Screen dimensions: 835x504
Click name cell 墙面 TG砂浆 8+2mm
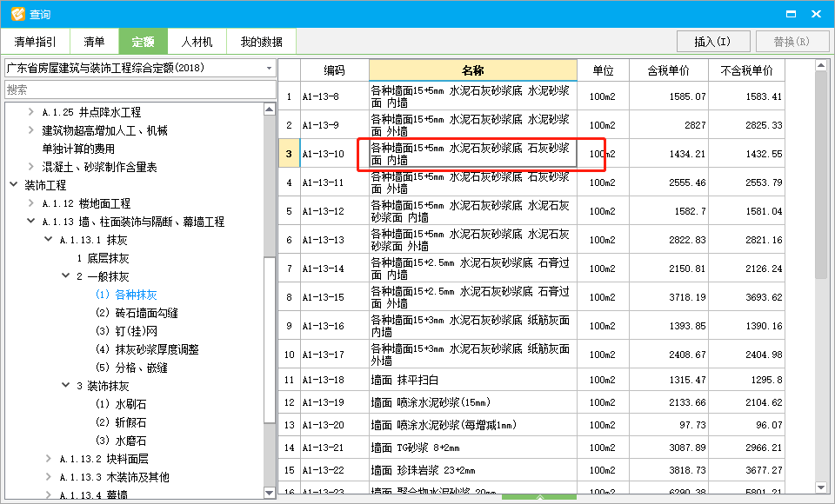[x=473, y=448]
